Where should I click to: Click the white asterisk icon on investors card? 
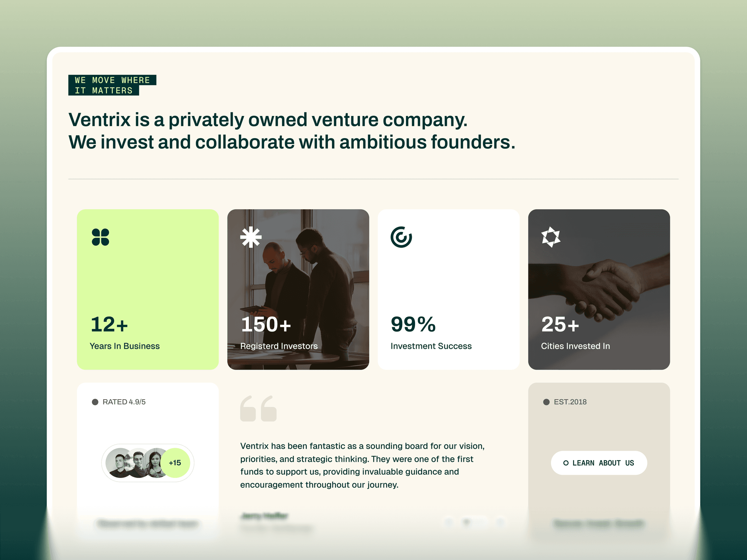tap(251, 237)
